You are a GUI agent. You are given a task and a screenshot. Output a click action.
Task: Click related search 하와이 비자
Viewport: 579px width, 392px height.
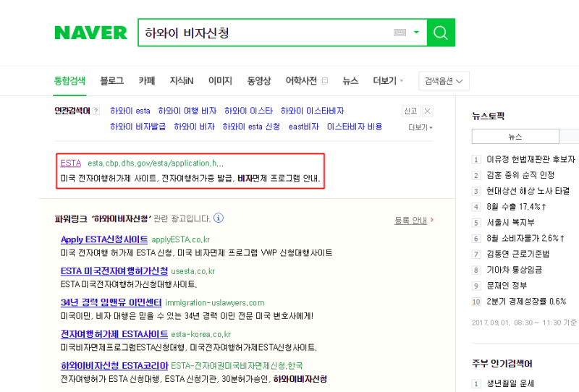[x=194, y=127]
